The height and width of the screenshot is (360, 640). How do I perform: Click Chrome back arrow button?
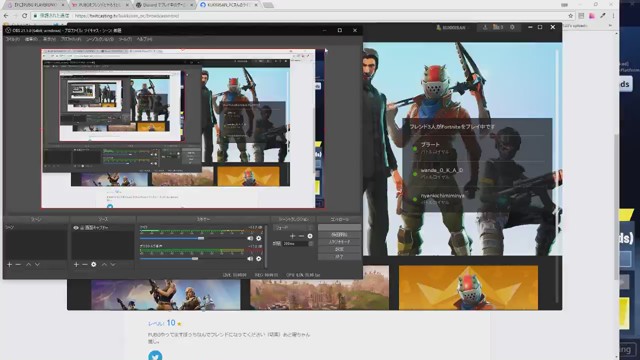[6, 16]
